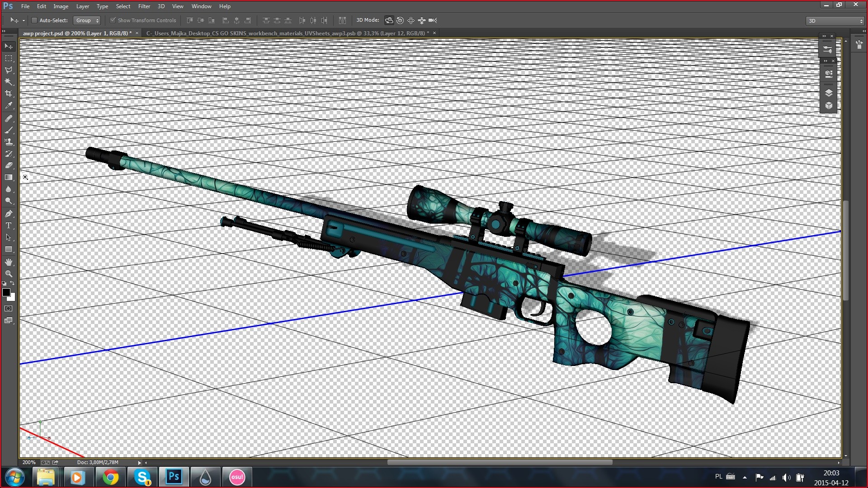The height and width of the screenshot is (488, 868).
Task: Select the Horizontal Type tool
Action: (x=9, y=225)
